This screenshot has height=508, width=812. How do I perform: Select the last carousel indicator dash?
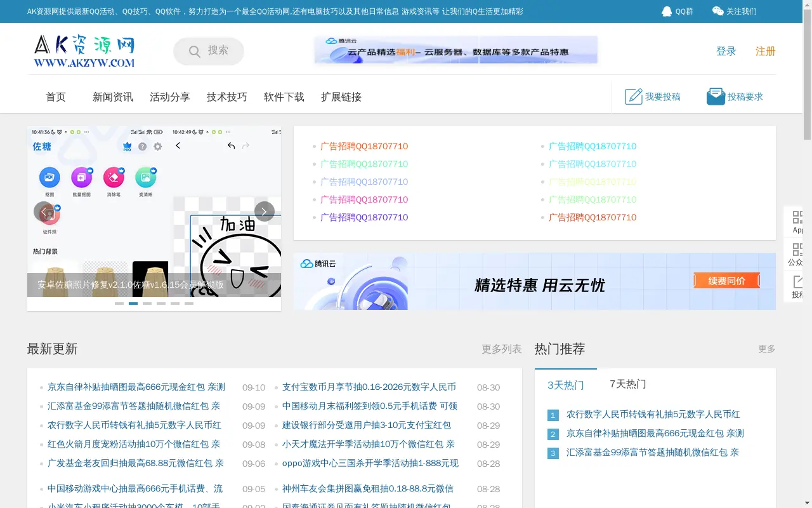189,304
